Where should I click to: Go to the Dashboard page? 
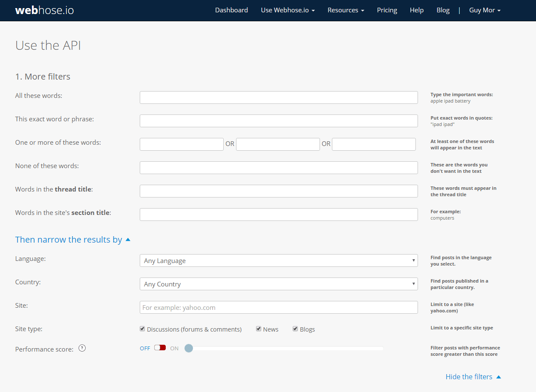231,10
